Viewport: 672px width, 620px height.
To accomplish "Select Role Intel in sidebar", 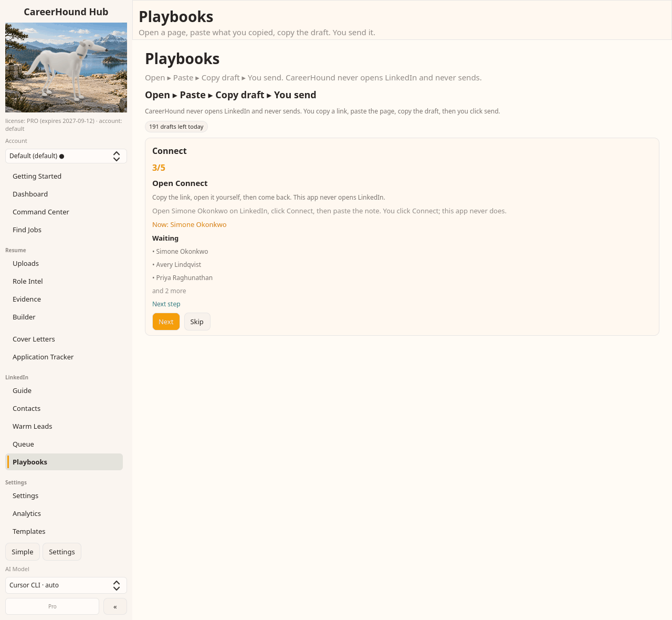I will point(64,281).
